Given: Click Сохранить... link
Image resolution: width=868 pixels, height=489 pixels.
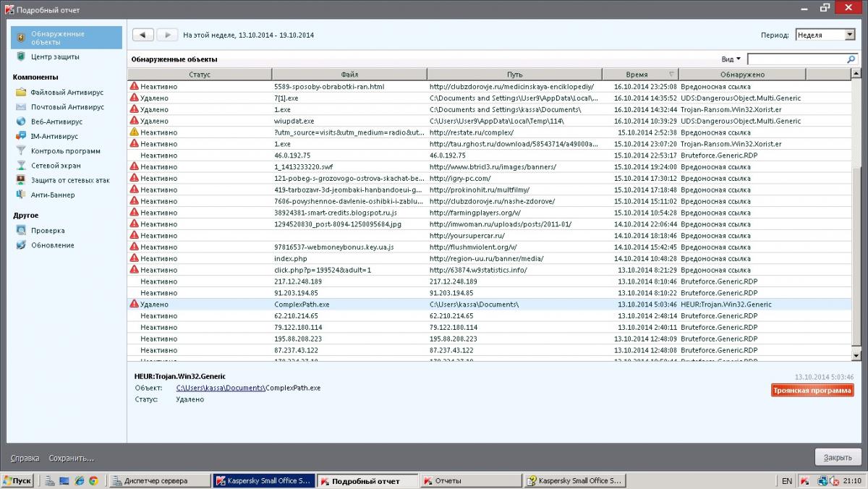Looking at the screenshot, I should (71, 458).
